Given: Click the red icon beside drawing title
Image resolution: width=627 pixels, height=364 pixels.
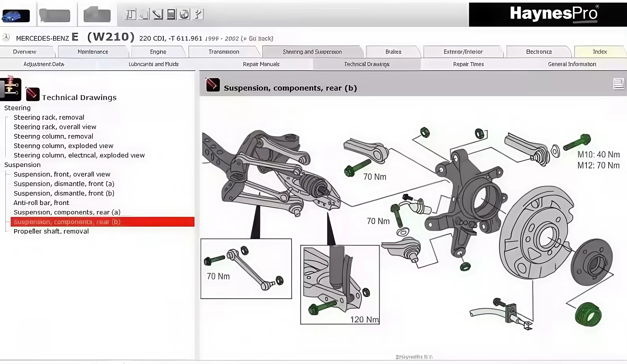Looking at the screenshot, I should coord(213,85).
